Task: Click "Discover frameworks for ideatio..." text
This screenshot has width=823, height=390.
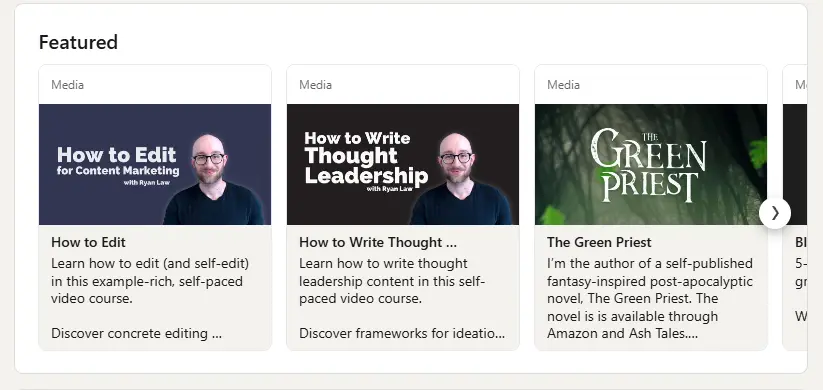Action: point(402,333)
